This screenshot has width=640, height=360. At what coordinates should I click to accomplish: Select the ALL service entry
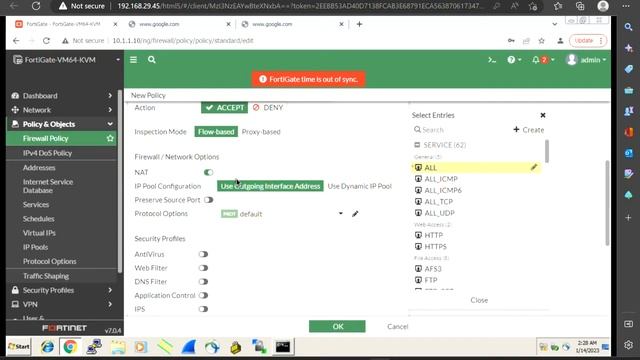tap(476, 167)
